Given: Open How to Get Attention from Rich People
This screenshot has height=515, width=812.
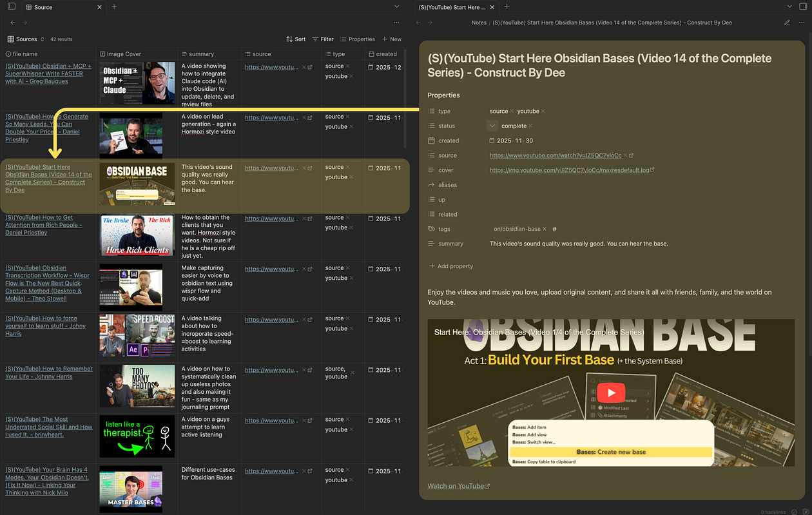Looking at the screenshot, I should (x=43, y=225).
